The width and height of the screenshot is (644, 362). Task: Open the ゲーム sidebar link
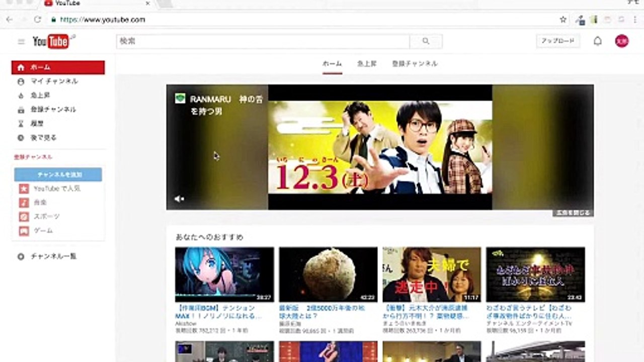click(x=43, y=231)
